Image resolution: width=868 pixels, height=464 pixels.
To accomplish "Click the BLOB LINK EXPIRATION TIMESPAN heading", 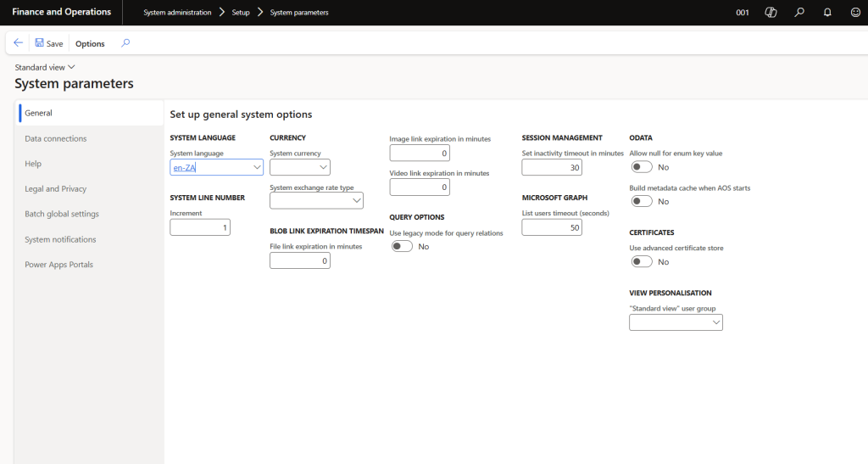I will pyautogui.click(x=326, y=231).
